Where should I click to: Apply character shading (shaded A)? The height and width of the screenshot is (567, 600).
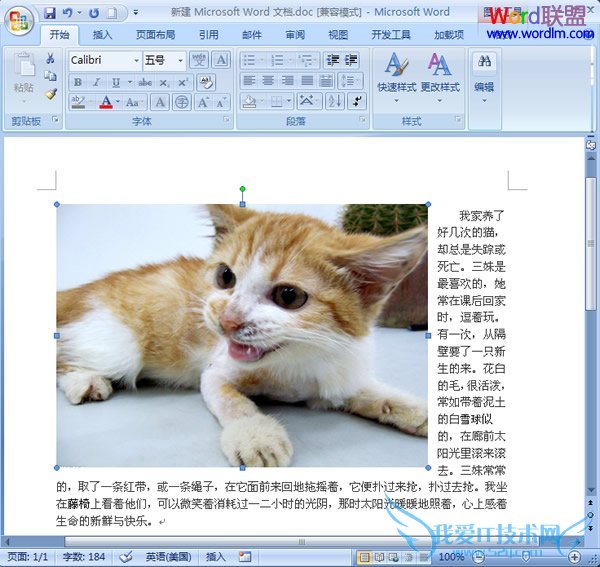click(160, 102)
